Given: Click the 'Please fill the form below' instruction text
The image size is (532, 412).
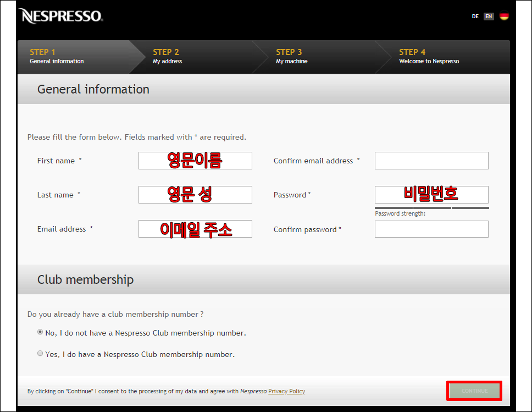Looking at the screenshot, I should pyautogui.click(x=137, y=137).
